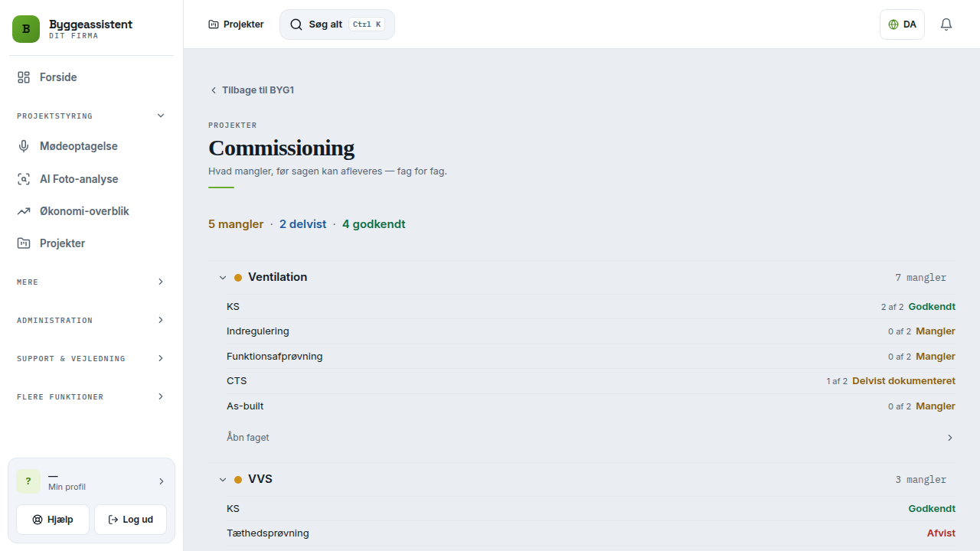Click the Godkendt status in Ventilation KS

pos(932,307)
